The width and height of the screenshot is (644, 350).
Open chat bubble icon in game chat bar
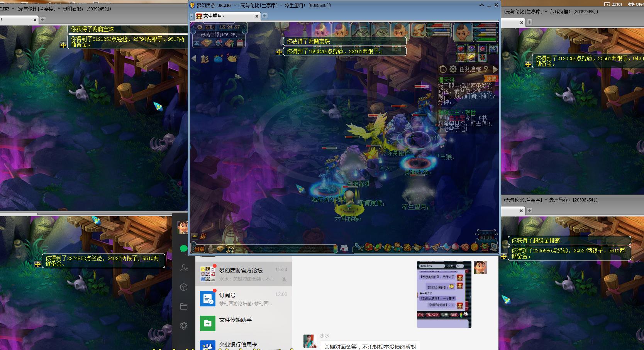220,249
